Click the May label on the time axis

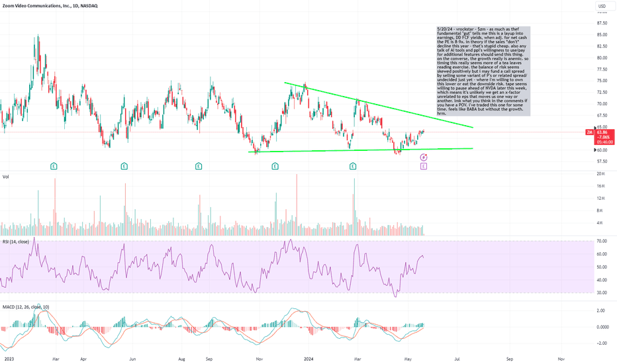(408, 359)
